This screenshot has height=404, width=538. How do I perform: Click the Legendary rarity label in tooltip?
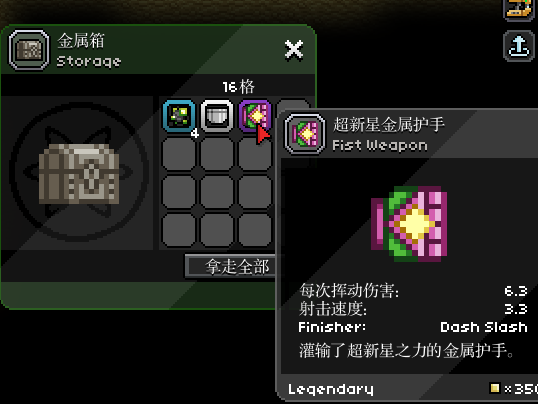(330, 389)
